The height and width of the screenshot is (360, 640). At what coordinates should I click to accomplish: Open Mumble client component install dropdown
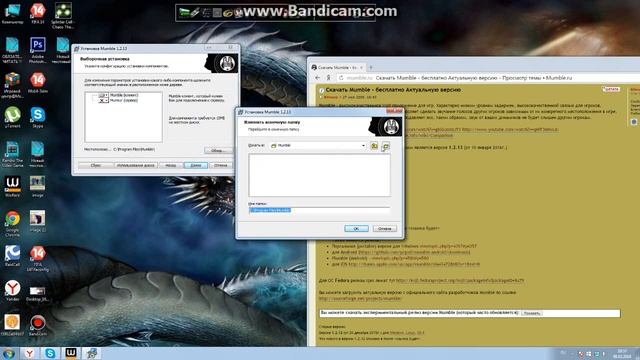[104, 95]
